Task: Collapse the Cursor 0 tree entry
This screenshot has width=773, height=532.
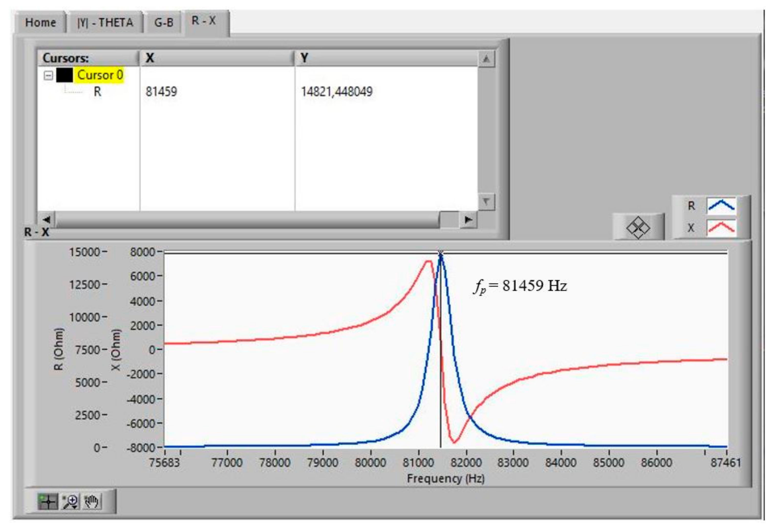Action: pyautogui.click(x=48, y=75)
